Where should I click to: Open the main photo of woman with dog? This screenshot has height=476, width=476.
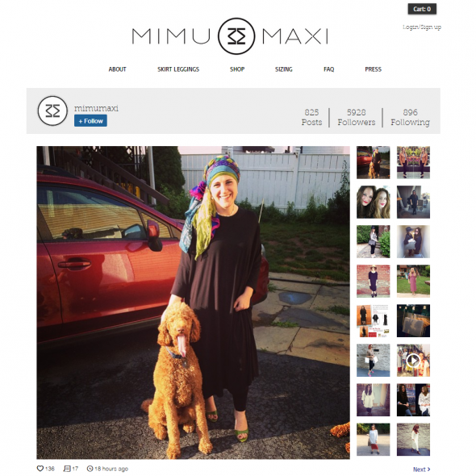[x=193, y=303]
